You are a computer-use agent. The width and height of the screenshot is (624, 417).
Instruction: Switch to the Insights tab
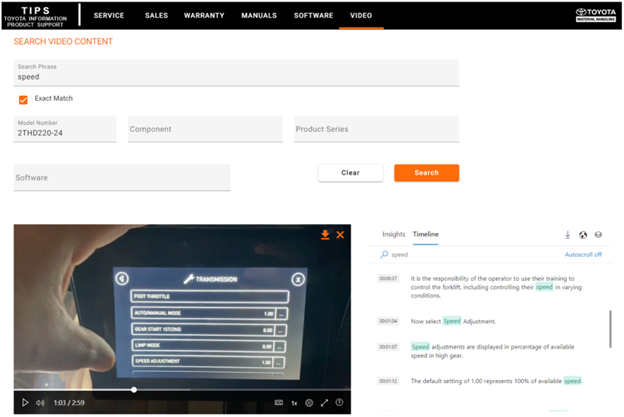394,234
